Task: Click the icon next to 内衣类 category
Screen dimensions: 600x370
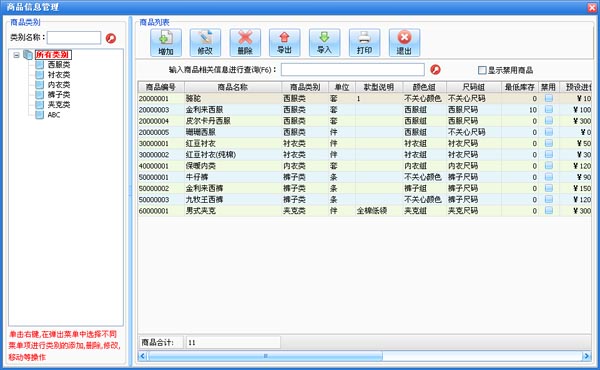Action: click(x=40, y=85)
